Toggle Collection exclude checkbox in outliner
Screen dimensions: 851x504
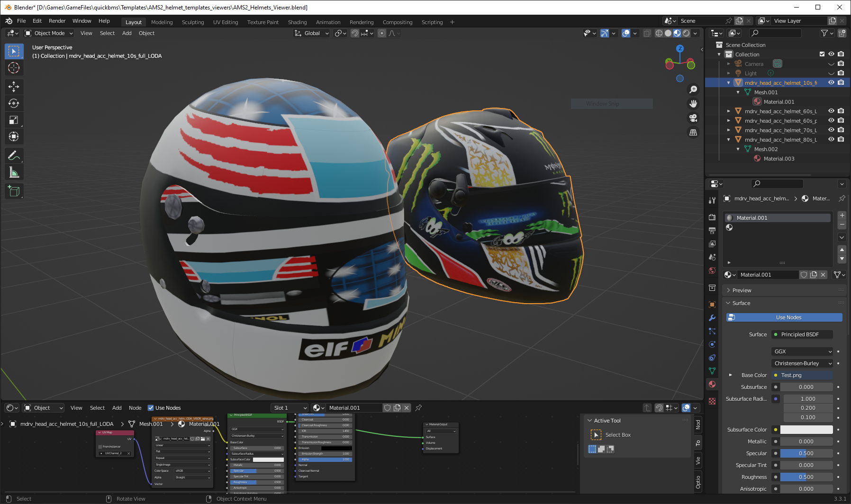coord(822,54)
